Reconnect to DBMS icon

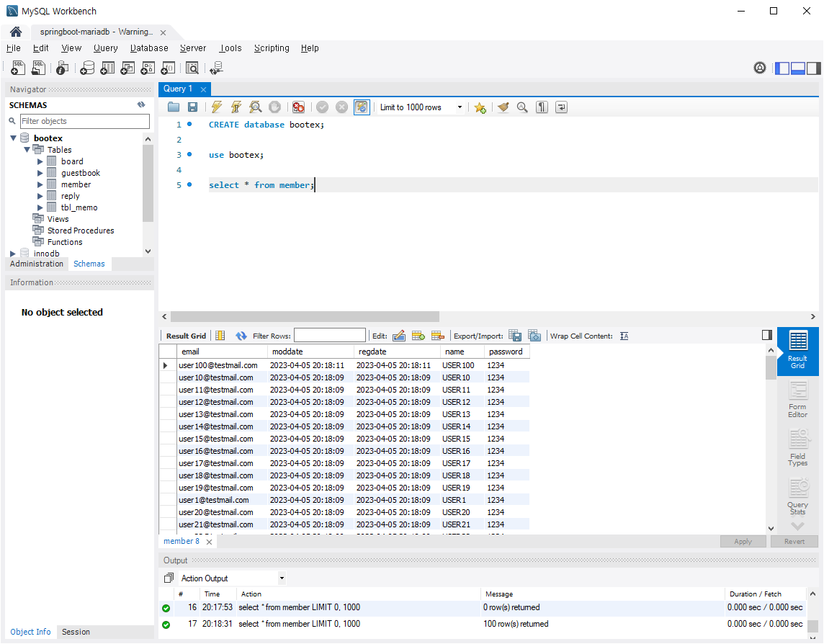pyautogui.click(x=217, y=68)
